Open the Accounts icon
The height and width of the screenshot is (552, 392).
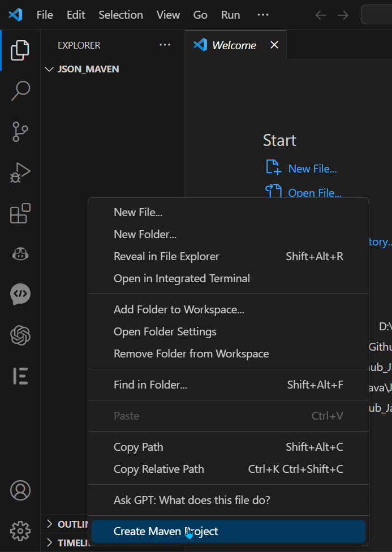(x=20, y=490)
